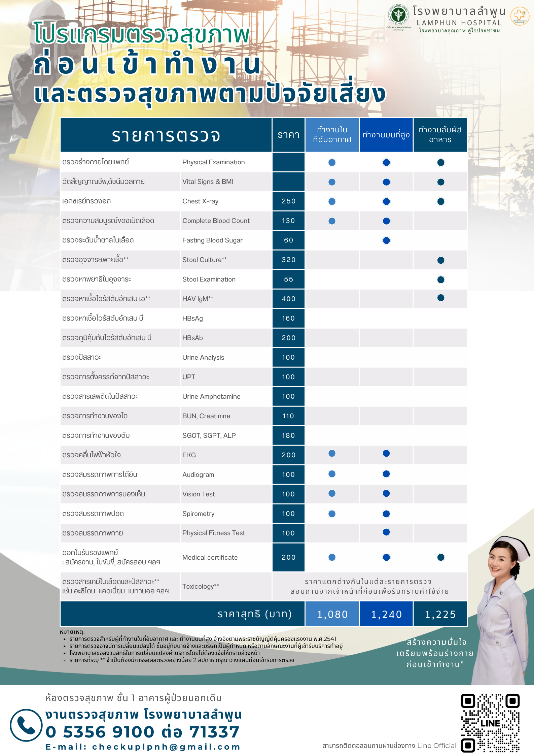Select the ทำงานบนที่สูง column header
Screen dimensions: 534x756
[x=386, y=135]
